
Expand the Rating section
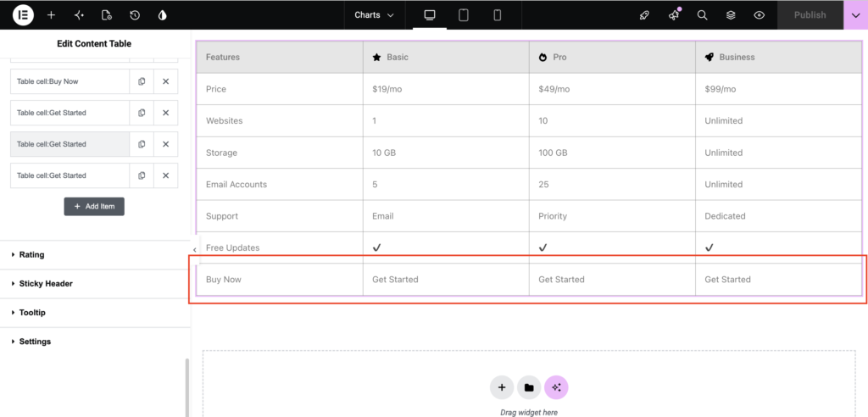[x=95, y=255]
